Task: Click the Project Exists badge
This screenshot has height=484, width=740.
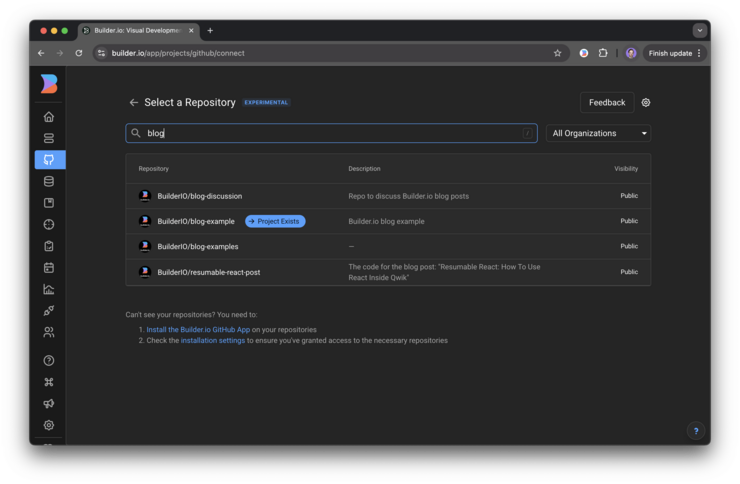Action: click(275, 221)
